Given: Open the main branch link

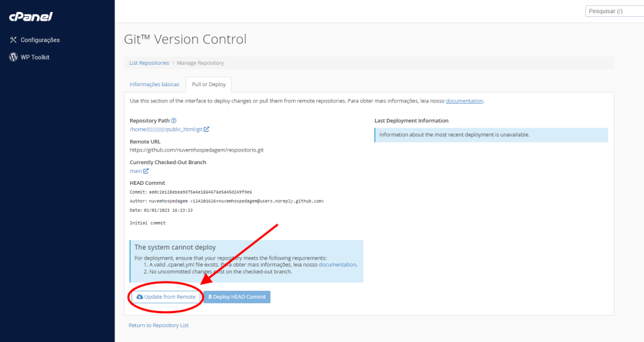Looking at the screenshot, I should 136,171.
